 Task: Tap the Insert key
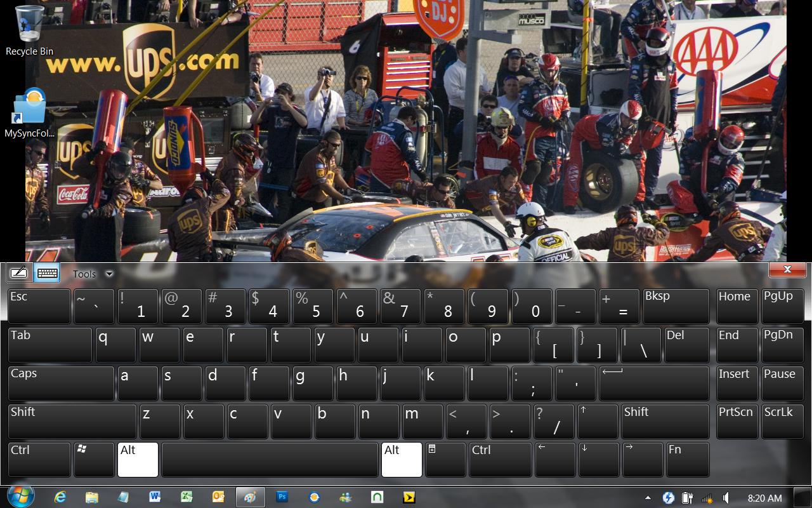pyautogui.click(x=737, y=384)
